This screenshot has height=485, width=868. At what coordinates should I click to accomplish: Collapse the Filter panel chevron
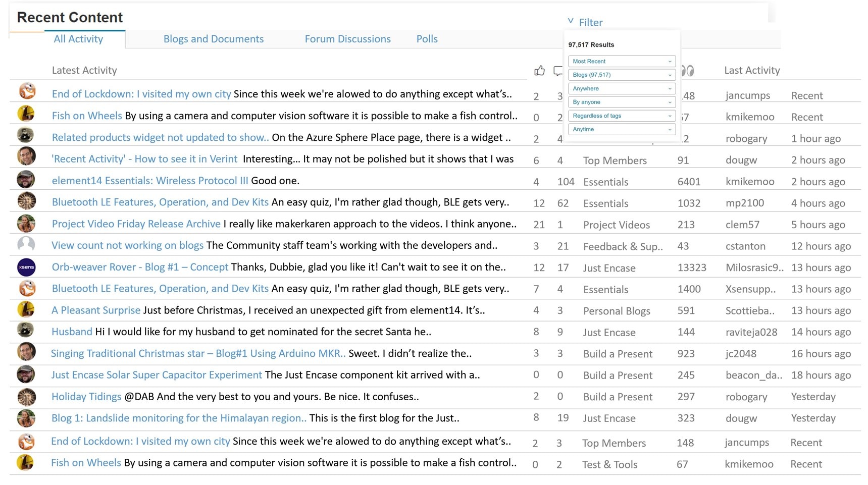[571, 22]
